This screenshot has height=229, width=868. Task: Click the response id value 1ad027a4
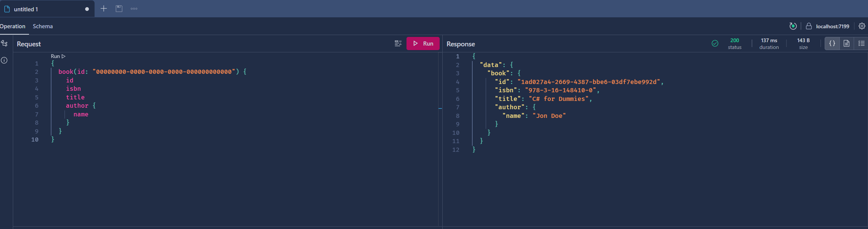pyautogui.click(x=589, y=82)
